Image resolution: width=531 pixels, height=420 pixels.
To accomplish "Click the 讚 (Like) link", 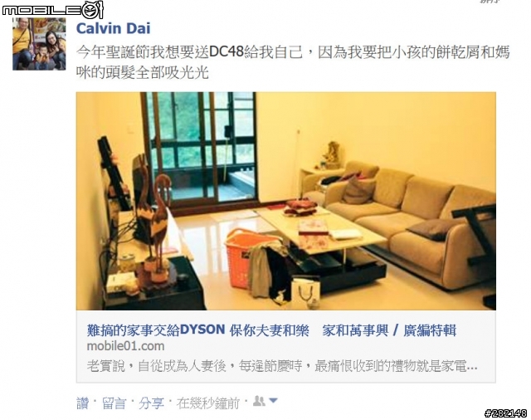I will click(82, 403).
